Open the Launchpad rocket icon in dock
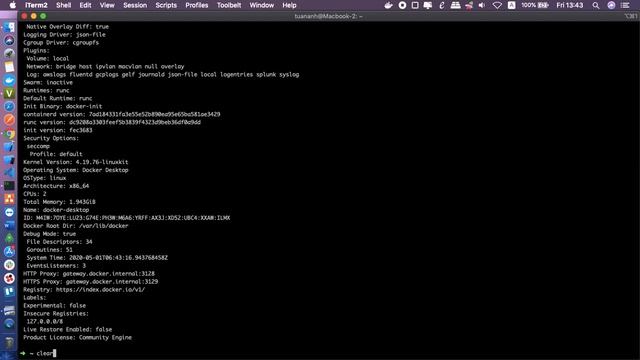 point(9,53)
